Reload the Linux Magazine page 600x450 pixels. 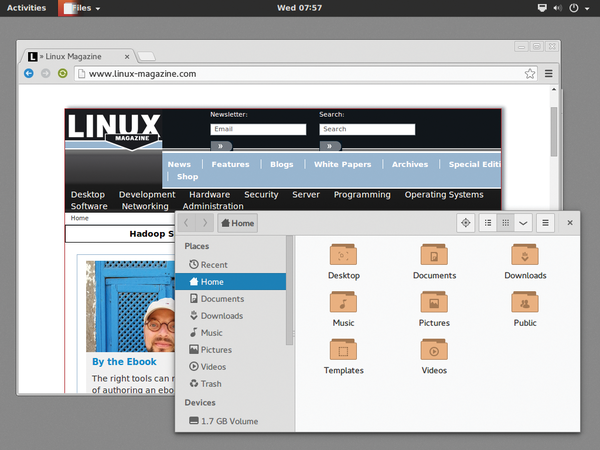(x=62, y=73)
